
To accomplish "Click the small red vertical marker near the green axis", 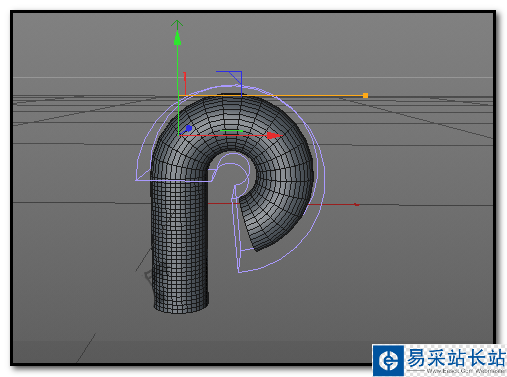I will (x=185, y=84).
